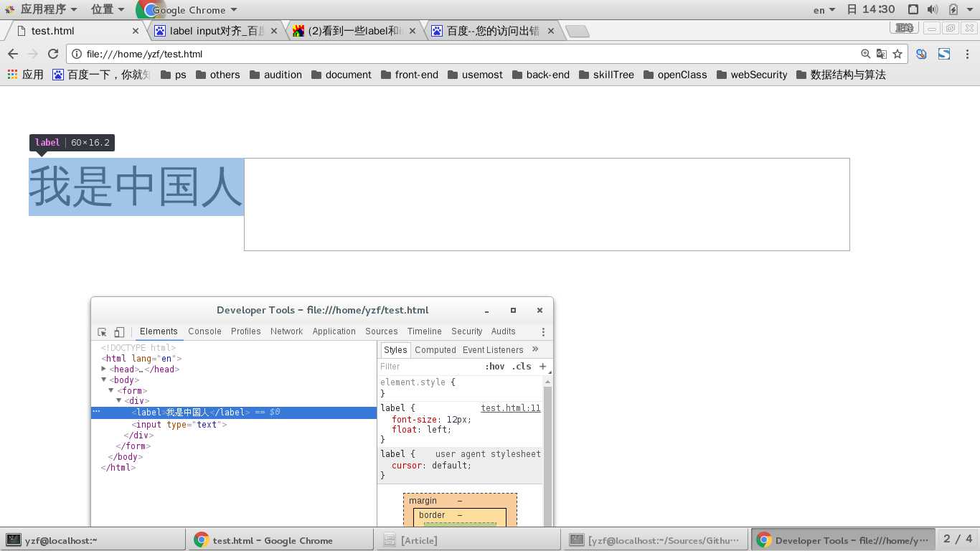
Task: Click the styles Filter input field
Action: (430, 366)
